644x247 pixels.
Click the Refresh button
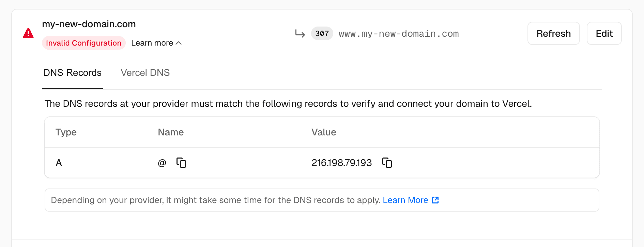[553, 33]
